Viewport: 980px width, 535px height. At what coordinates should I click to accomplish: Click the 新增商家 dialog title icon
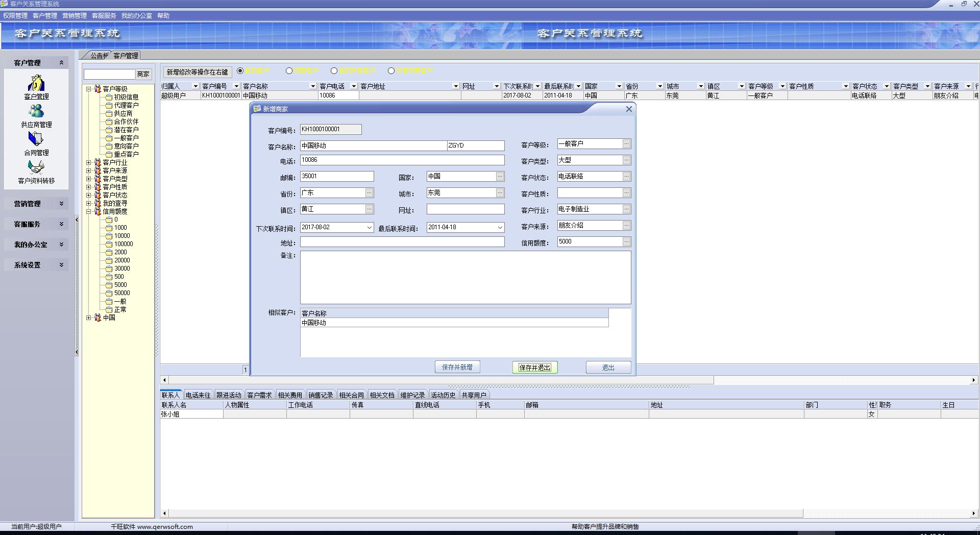257,109
